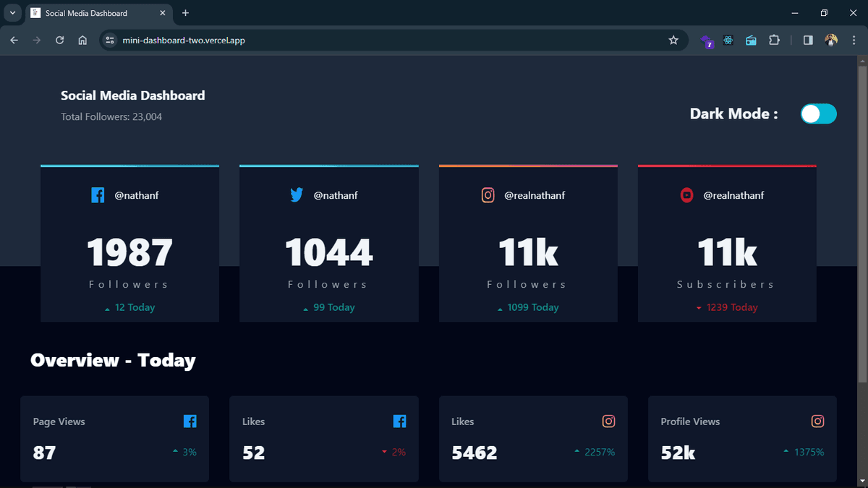Click the back navigation arrow
This screenshot has width=868, height=488.
14,40
